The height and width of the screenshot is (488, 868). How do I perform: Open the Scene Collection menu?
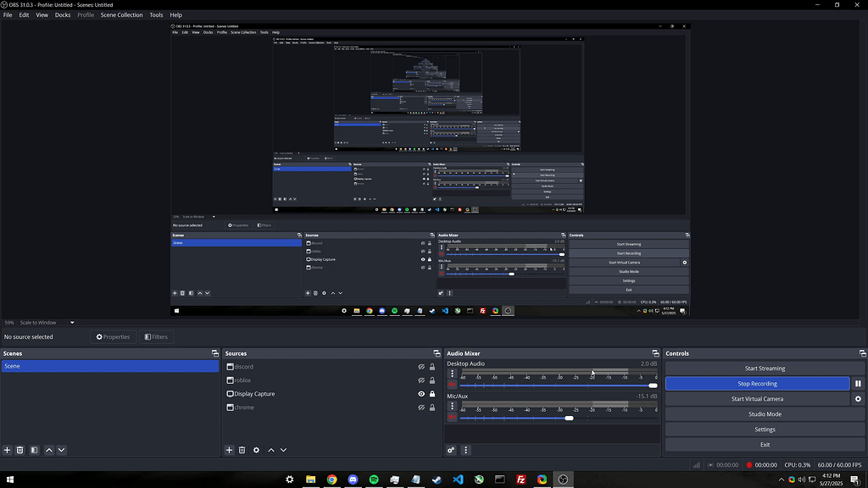[121, 15]
